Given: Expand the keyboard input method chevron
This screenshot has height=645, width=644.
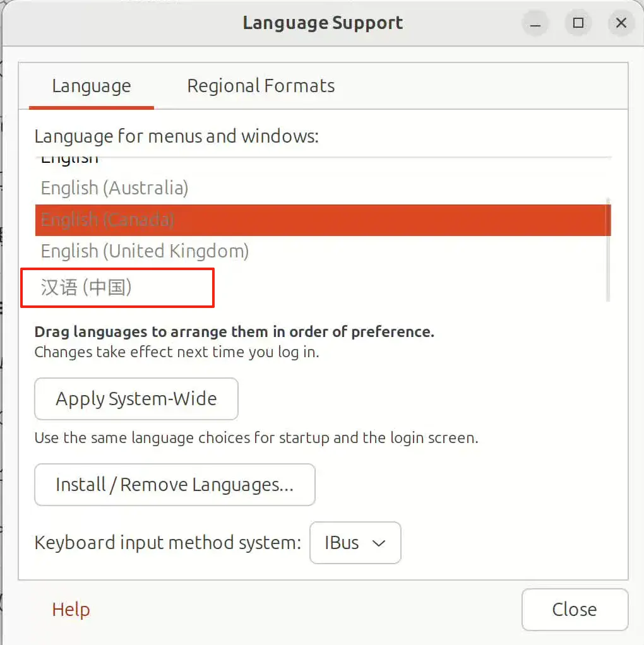Looking at the screenshot, I should click(x=379, y=543).
